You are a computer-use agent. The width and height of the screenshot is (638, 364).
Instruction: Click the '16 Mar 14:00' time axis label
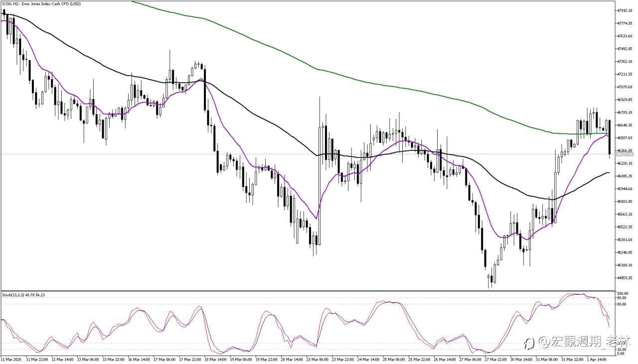(140, 359)
